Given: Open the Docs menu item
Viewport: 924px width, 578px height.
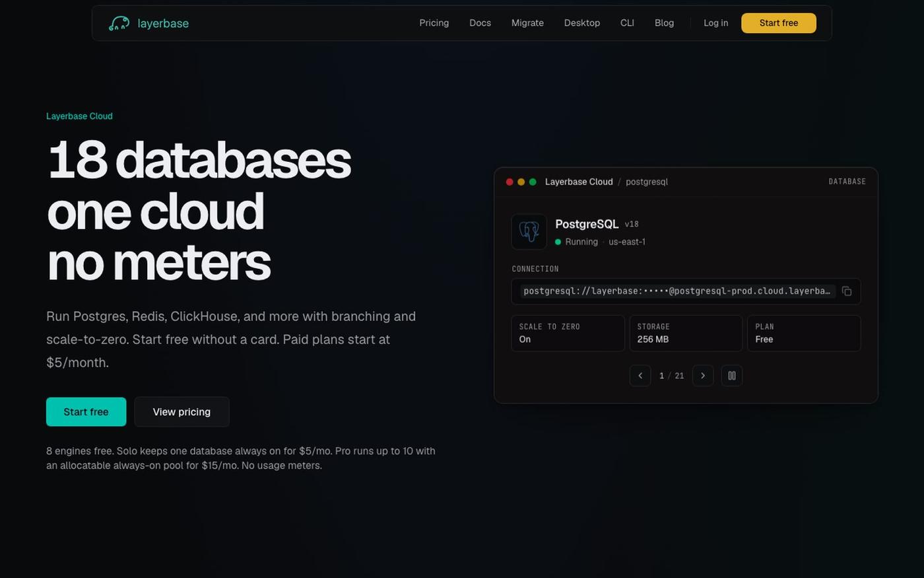Looking at the screenshot, I should [480, 23].
